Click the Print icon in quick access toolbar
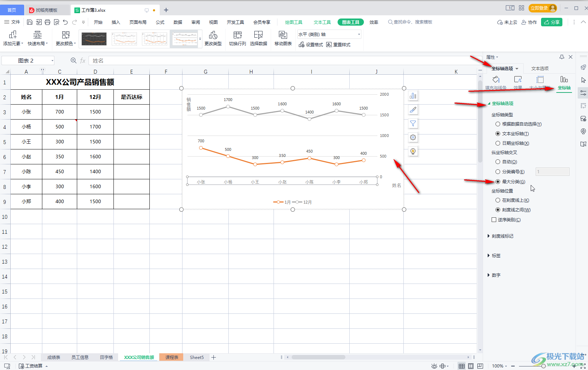 [x=48, y=22]
